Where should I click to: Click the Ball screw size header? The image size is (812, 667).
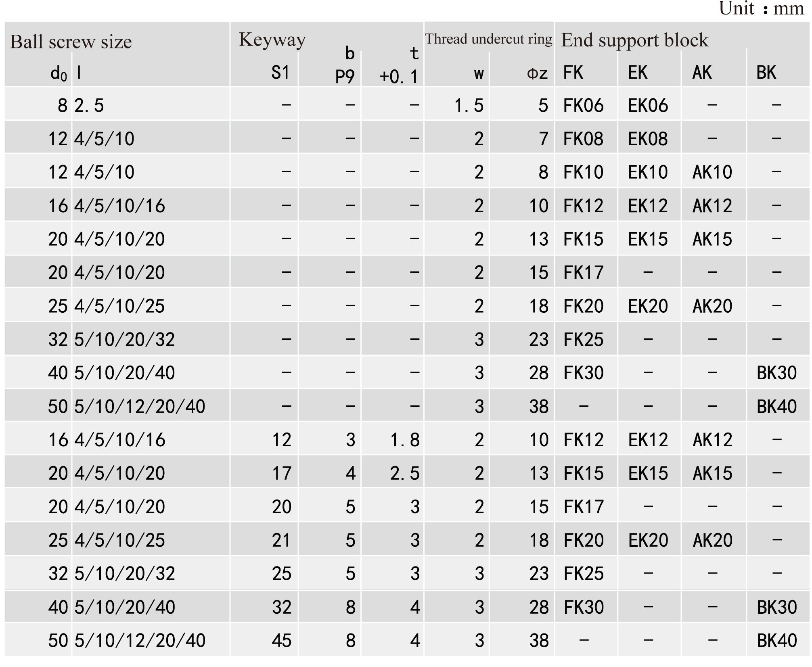tap(71, 42)
